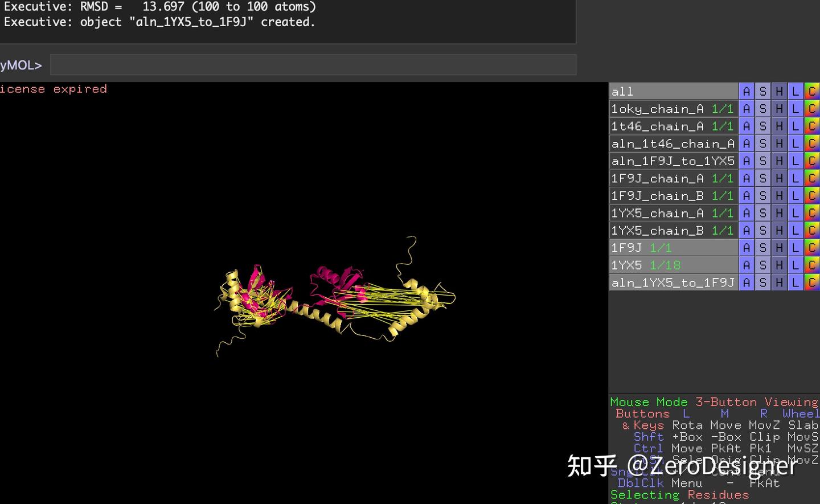This screenshot has height=504, width=820.
Task: Click the Hide button for 1F9J_chain_A
Action: (779, 178)
